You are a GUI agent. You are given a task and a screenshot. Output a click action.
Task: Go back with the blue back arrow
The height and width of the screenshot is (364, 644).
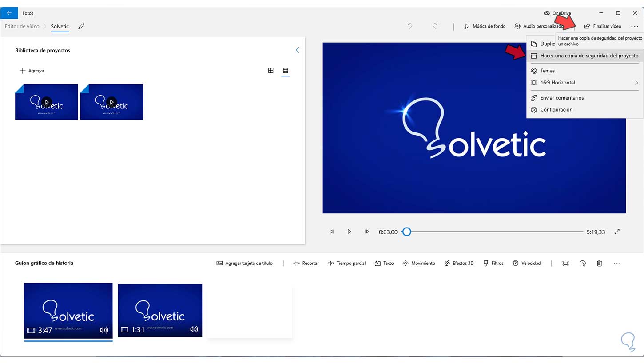[x=9, y=13]
